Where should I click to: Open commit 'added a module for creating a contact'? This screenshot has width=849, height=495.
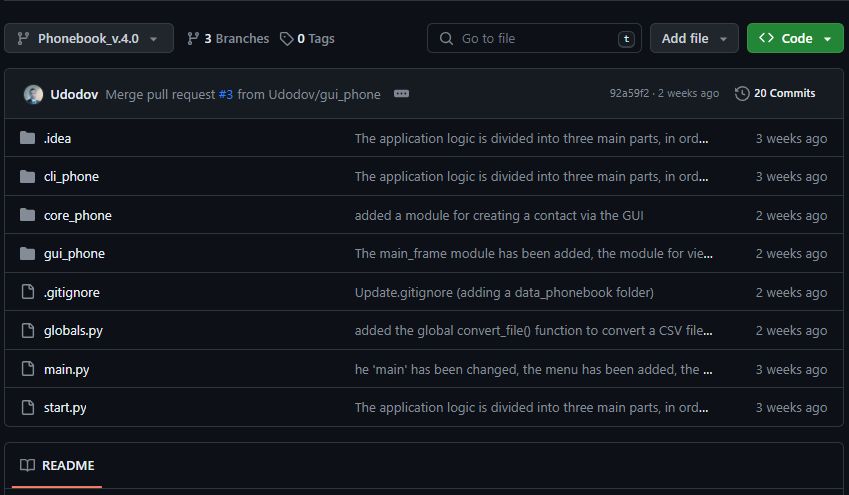[499, 216]
